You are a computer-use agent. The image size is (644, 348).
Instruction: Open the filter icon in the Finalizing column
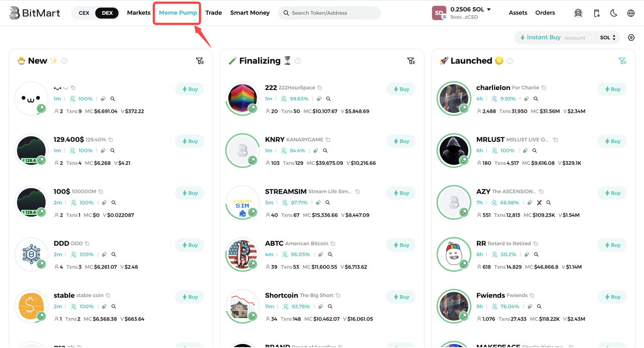(411, 61)
